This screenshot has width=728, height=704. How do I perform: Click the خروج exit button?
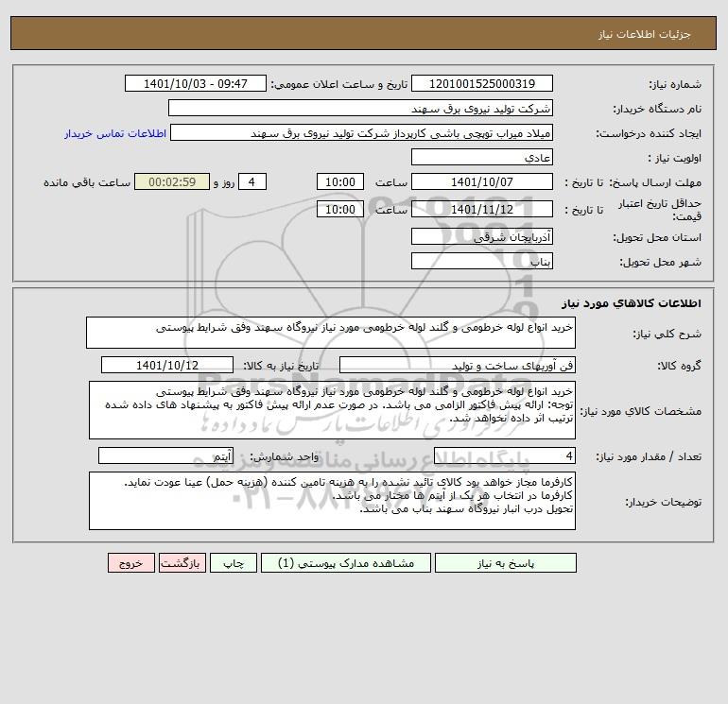pyautogui.click(x=130, y=563)
